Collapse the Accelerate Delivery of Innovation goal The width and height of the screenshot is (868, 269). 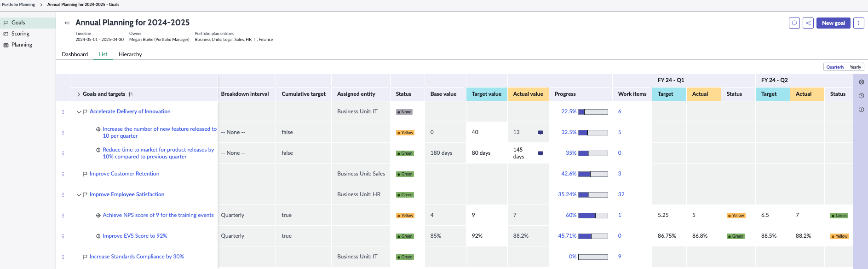coord(79,112)
